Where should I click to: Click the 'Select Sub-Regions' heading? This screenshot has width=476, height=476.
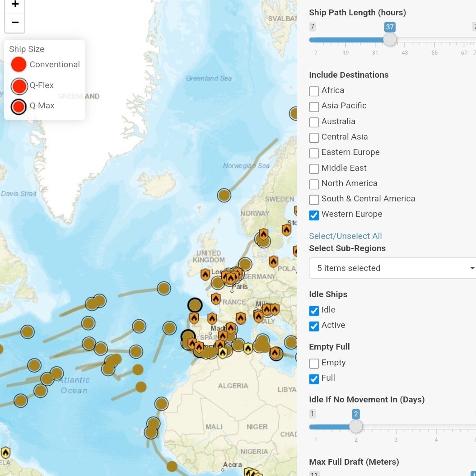pyautogui.click(x=347, y=248)
